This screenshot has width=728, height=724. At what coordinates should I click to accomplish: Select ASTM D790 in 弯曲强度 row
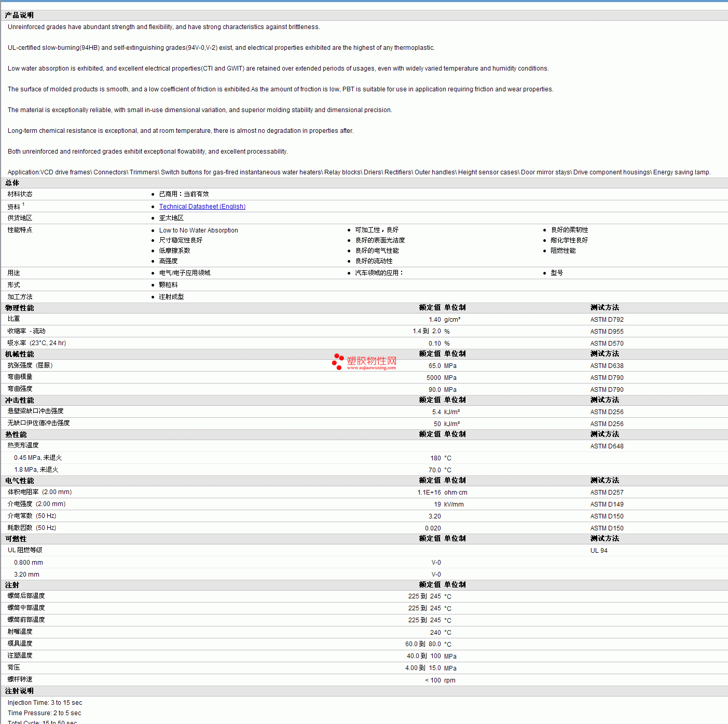(x=607, y=390)
